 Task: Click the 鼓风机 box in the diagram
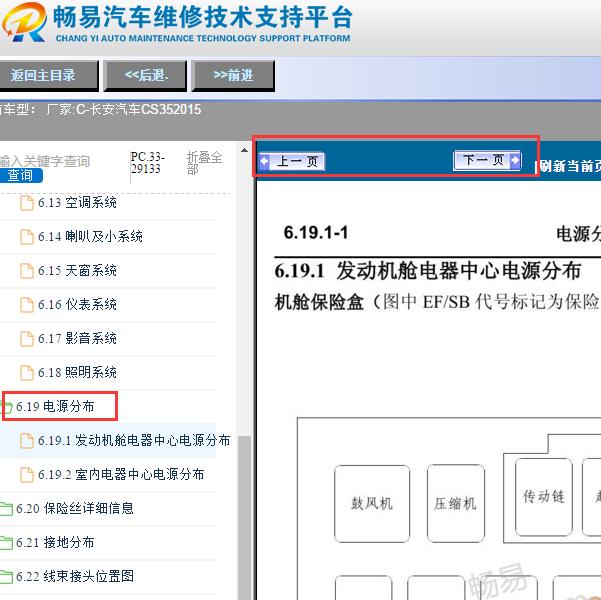point(372,503)
